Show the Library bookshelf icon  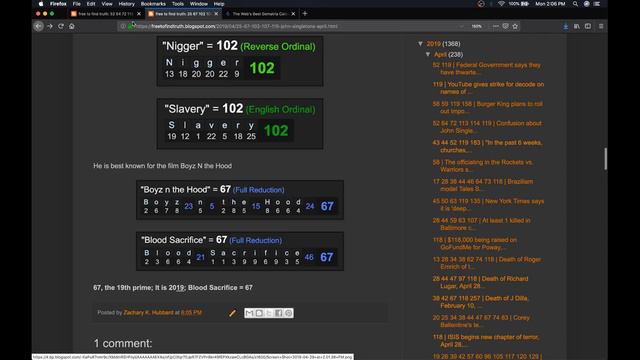577,26
